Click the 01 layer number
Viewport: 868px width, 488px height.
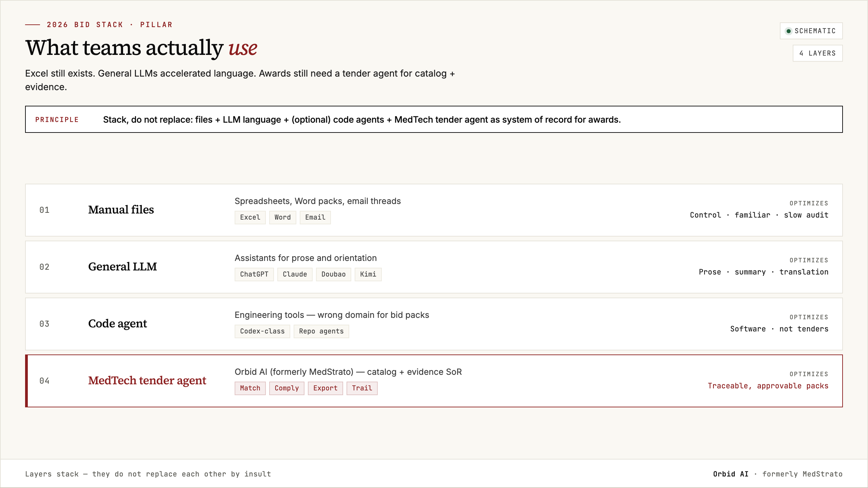pos(44,210)
